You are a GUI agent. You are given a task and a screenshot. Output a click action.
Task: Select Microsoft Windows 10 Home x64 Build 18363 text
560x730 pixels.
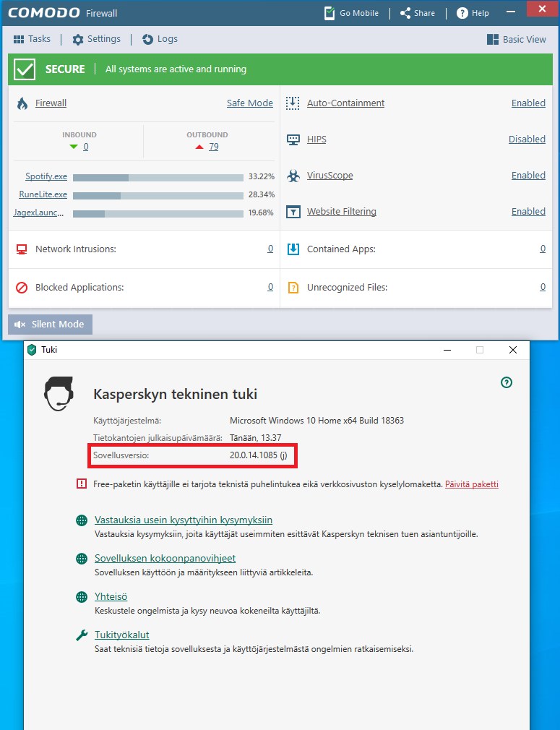317,421
